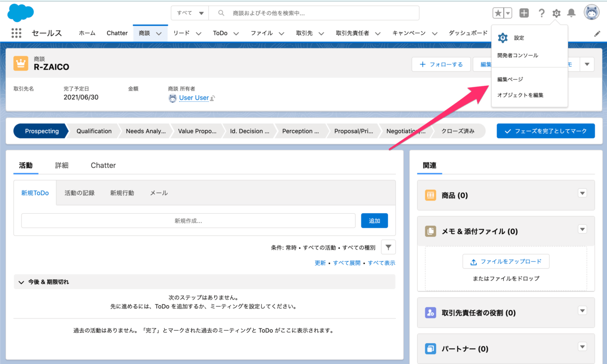
Task: Select the Perception stage in path
Action: (301, 131)
